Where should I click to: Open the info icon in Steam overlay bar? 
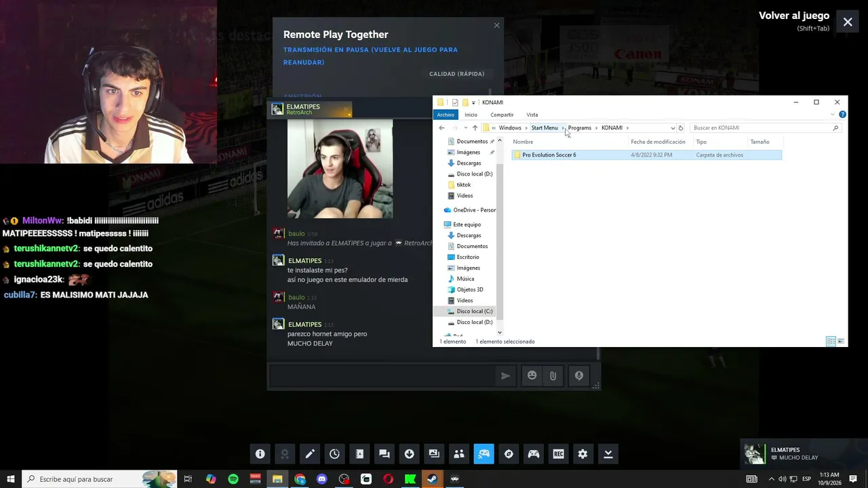[260, 454]
